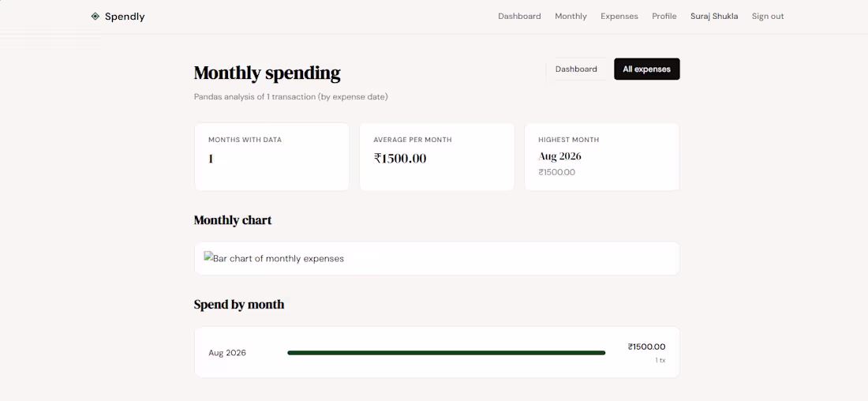Select the Months With Data card
868x401 pixels.
[x=271, y=157]
